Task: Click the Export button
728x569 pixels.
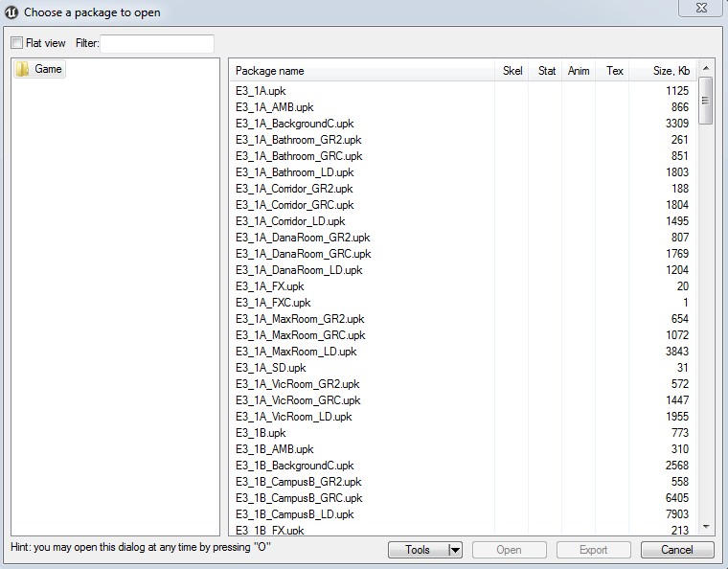Action: pyautogui.click(x=593, y=550)
